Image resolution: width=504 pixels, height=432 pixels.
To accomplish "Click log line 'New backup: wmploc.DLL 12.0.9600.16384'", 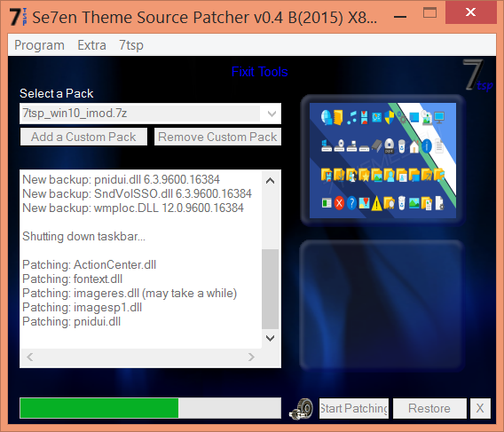I will point(133,208).
